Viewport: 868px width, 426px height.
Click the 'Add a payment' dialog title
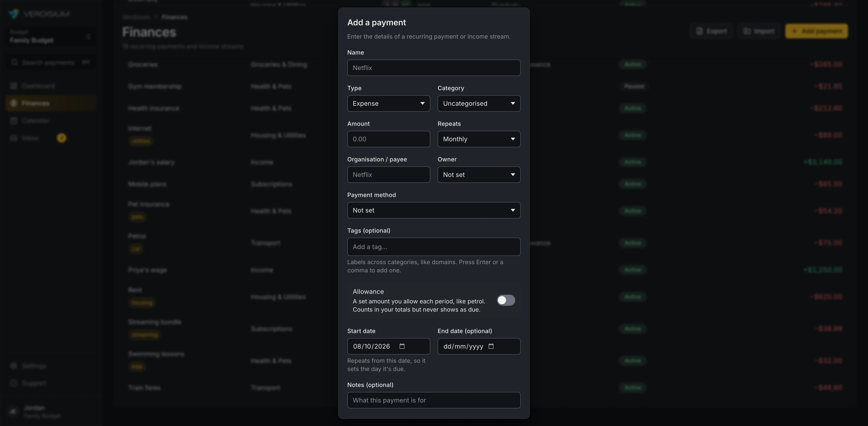click(376, 23)
